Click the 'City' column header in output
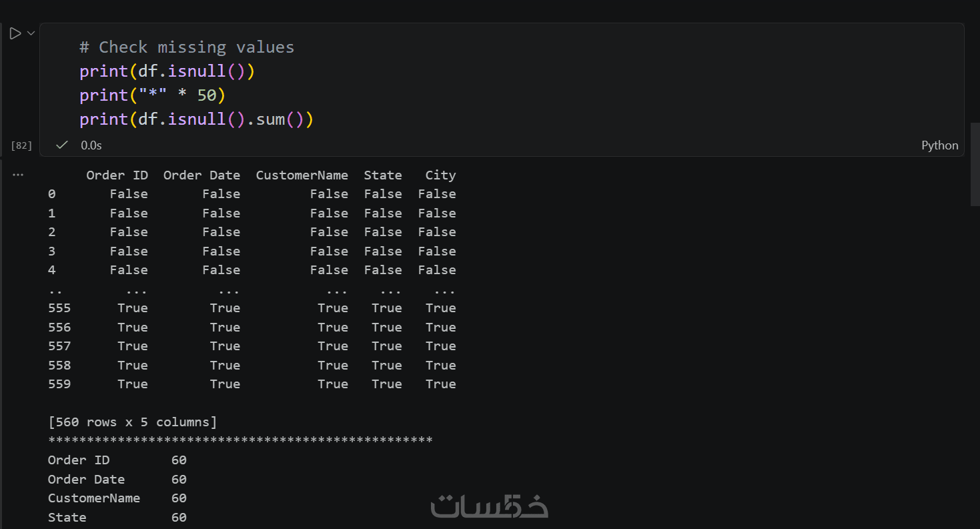The width and height of the screenshot is (980, 529). (x=440, y=175)
